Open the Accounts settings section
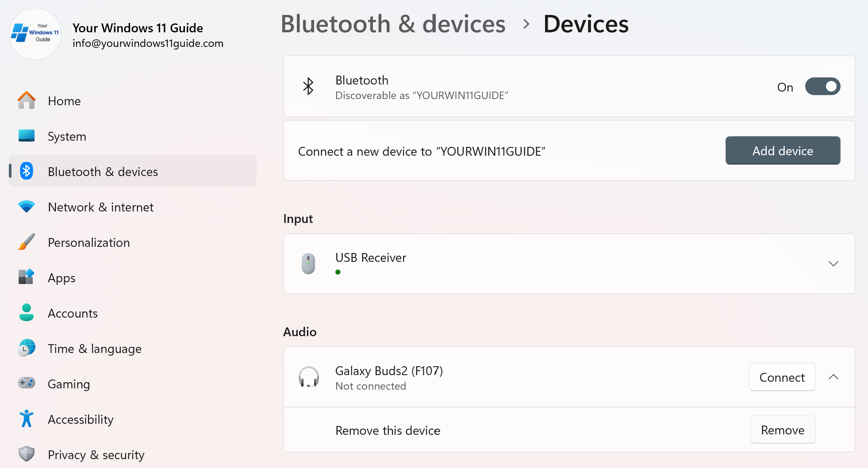 coord(27,313)
